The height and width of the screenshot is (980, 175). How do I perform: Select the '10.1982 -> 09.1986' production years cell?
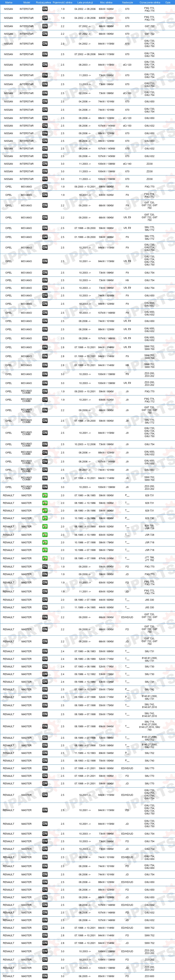(x=85, y=518)
